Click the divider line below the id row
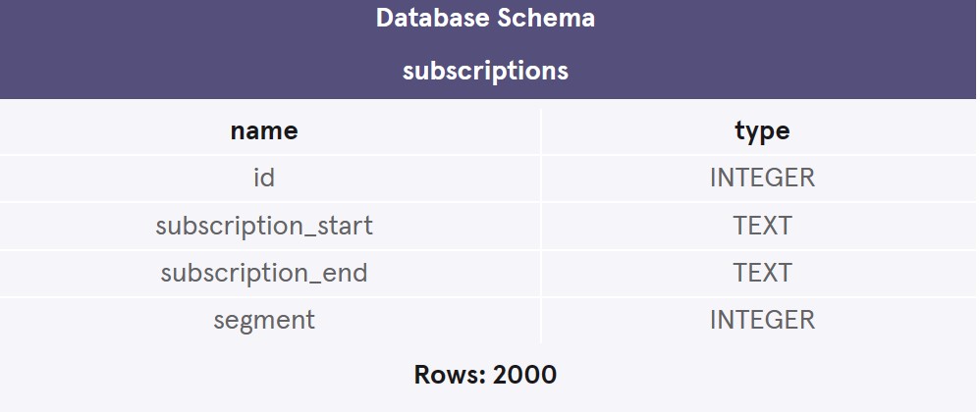This screenshot has width=980, height=412. [x=393, y=202]
